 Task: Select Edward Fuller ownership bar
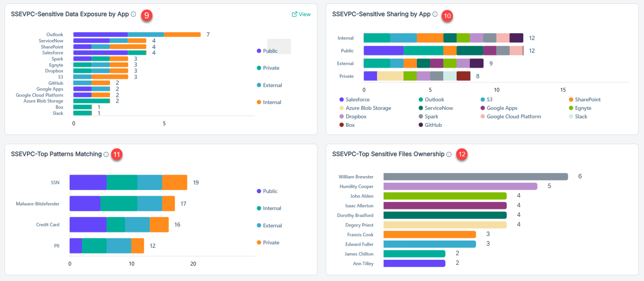[x=430, y=244]
